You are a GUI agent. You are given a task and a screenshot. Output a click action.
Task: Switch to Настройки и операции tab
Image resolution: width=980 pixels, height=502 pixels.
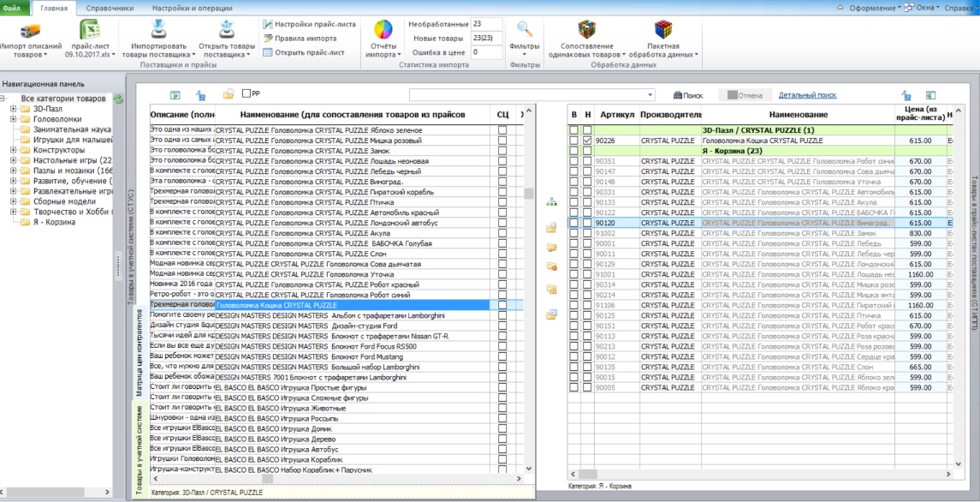(193, 9)
